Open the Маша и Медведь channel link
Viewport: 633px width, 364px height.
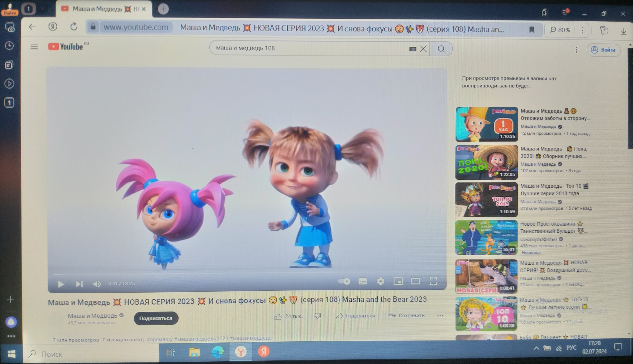93,316
